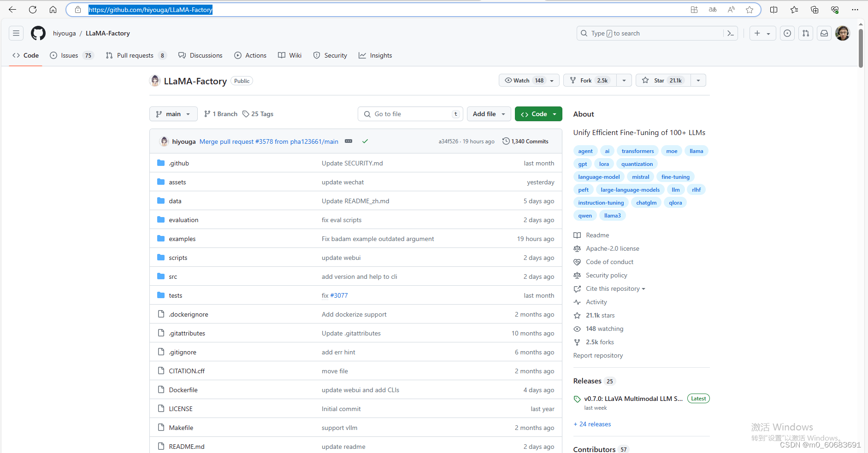Open Apache-2.0 license link
868x453 pixels.
tap(612, 248)
